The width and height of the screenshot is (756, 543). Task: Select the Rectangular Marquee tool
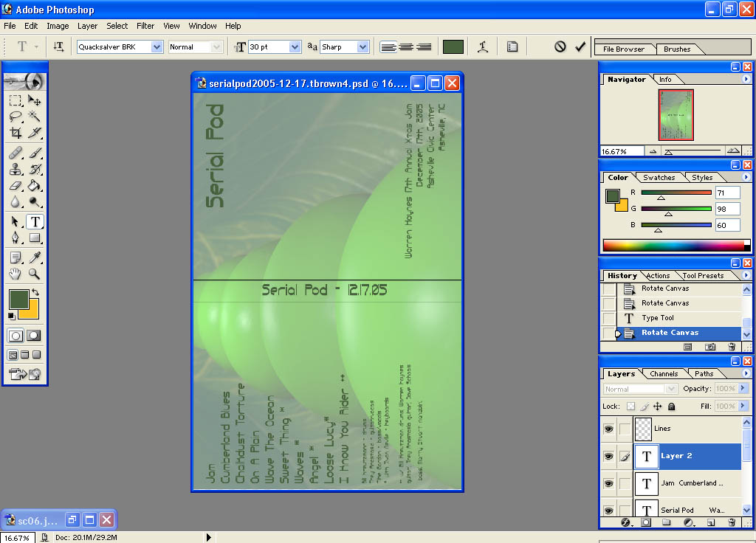pos(16,100)
